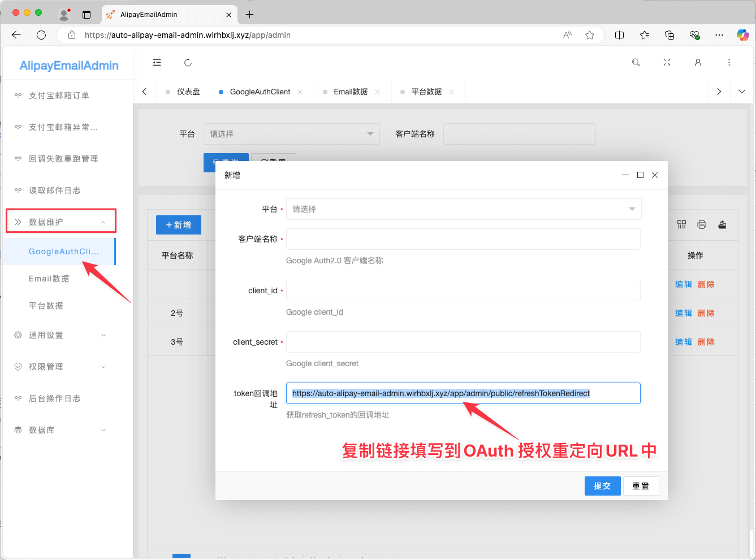Toggle fullscreen mode icon
The image size is (756, 560).
(667, 63)
